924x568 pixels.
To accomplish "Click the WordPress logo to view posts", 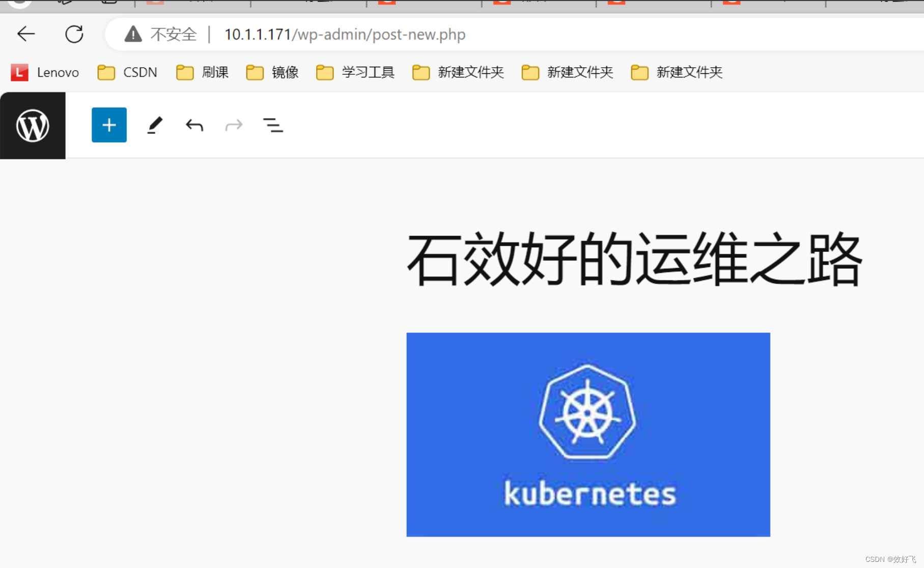I will coord(33,125).
